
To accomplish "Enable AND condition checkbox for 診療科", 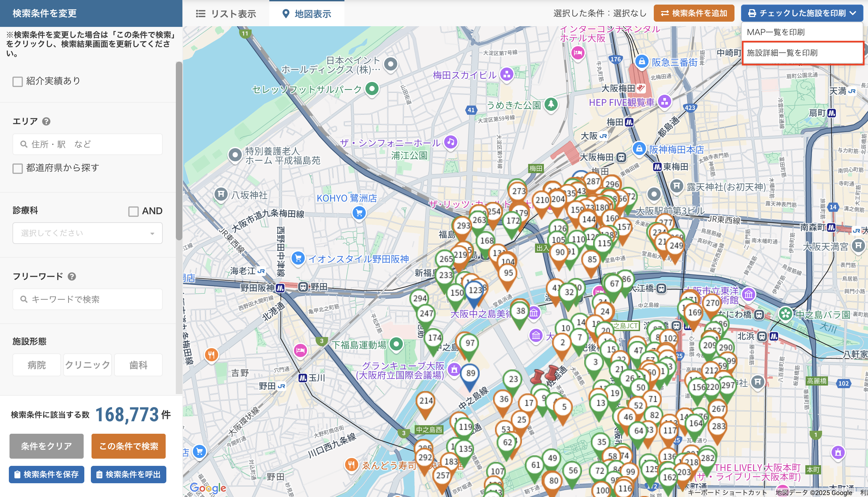I will (x=133, y=211).
